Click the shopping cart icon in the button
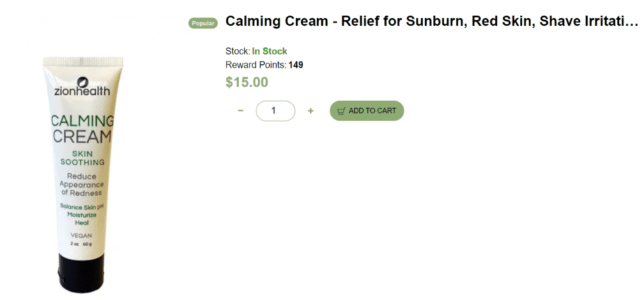Screen dimensions: 644x300 (x=342, y=111)
